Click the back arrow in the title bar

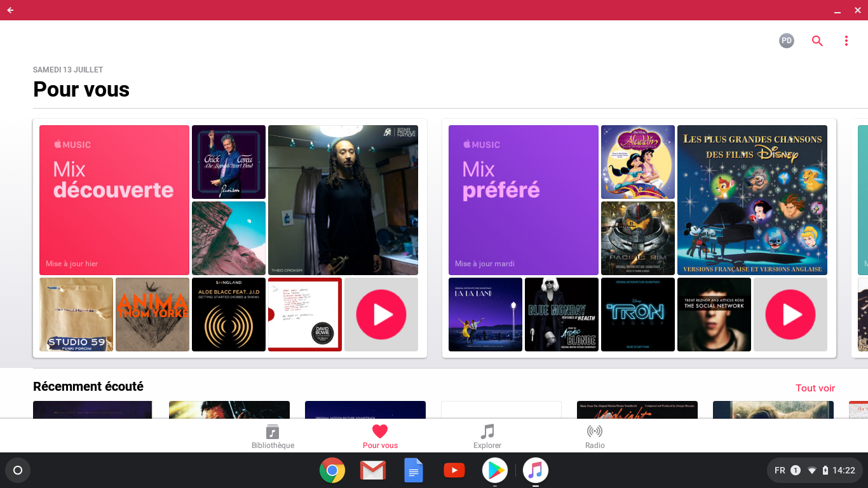point(10,10)
